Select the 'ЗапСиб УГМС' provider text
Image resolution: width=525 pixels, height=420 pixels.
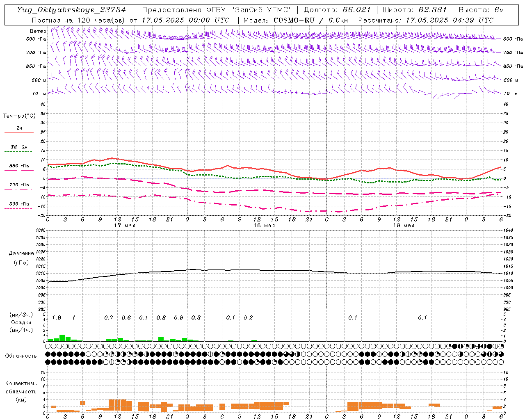(x=262, y=10)
